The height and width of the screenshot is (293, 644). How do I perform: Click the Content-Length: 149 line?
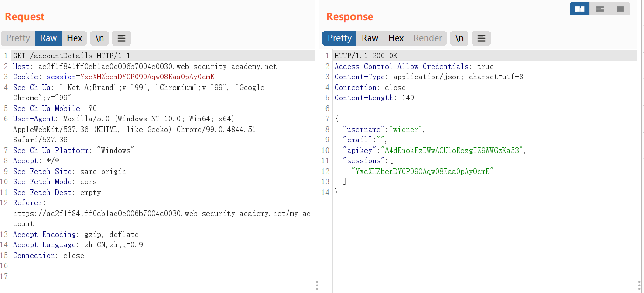pos(374,98)
